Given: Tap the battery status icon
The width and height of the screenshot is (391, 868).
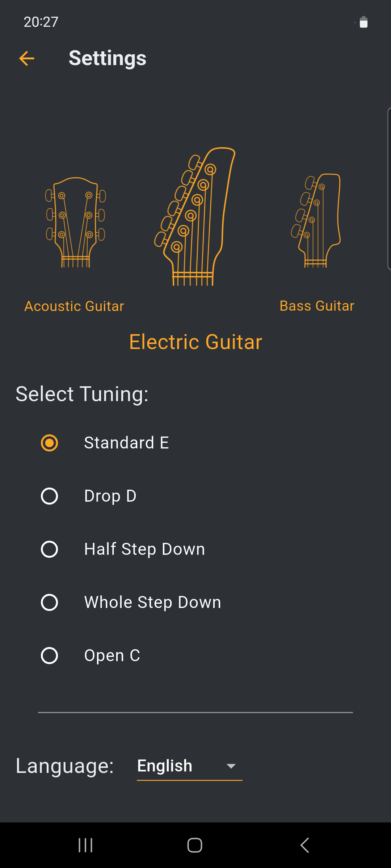Looking at the screenshot, I should [363, 22].
